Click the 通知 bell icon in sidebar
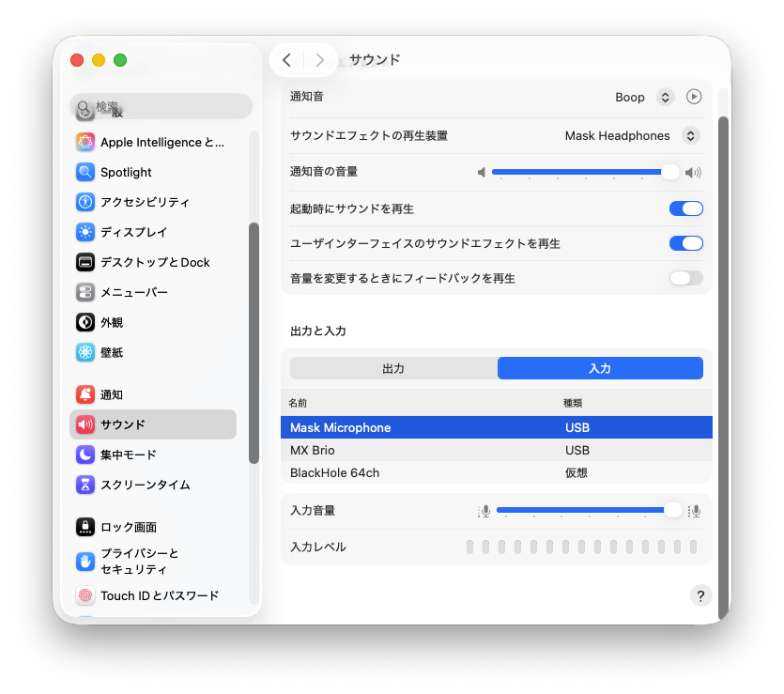Screen dimensions: 784x694 tap(85, 394)
